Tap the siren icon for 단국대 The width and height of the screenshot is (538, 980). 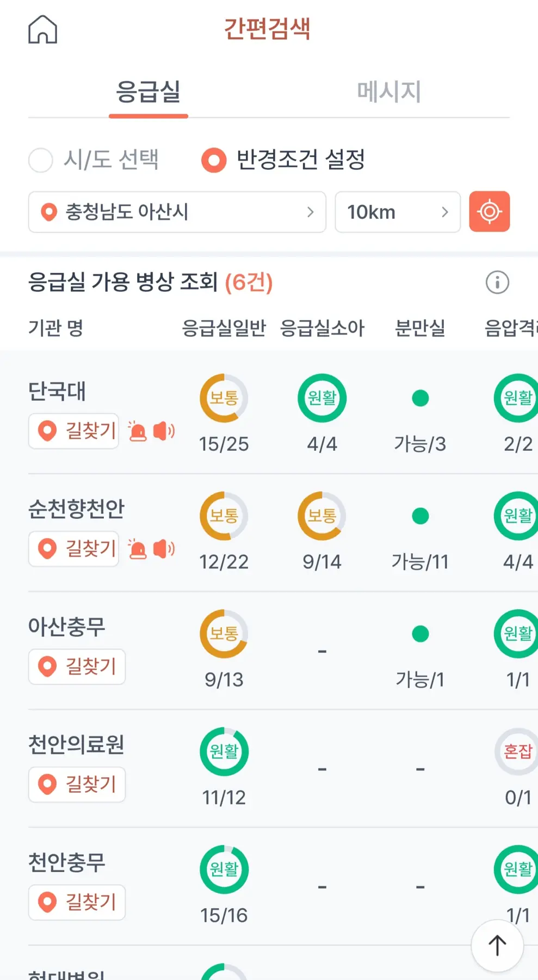[x=137, y=431]
